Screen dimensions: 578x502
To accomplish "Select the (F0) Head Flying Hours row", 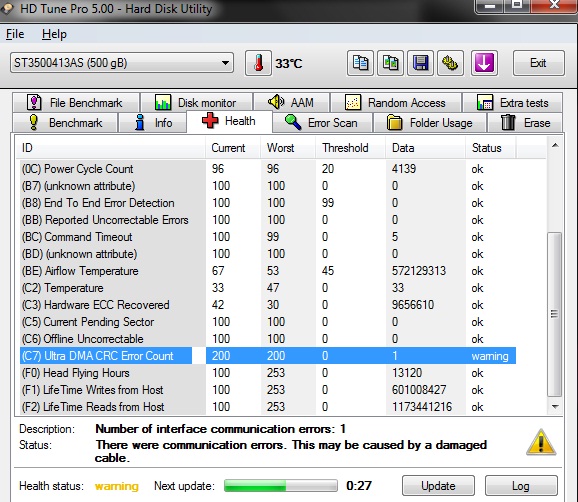I will [x=268, y=373].
